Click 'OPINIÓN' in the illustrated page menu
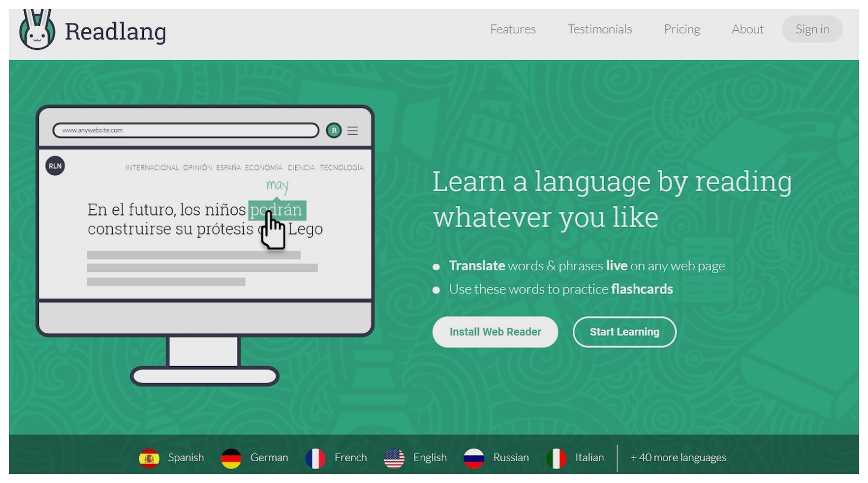This screenshot has width=868, height=483. tap(198, 168)
